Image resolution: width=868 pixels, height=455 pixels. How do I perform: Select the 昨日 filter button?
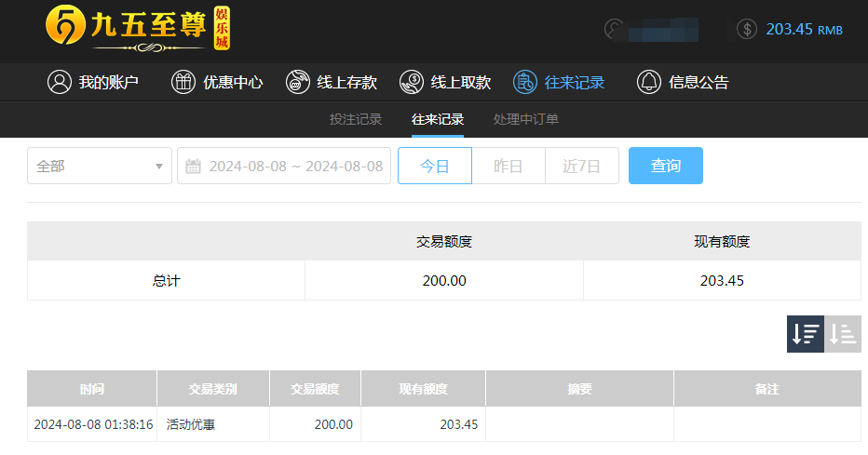(x=508, y=166)
